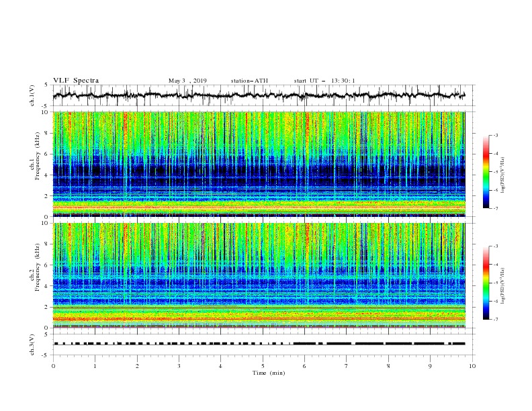Click the "-7" label on ch.2 colorbar
The height and width of the screenshot is (411, 532).
(495, 320)
